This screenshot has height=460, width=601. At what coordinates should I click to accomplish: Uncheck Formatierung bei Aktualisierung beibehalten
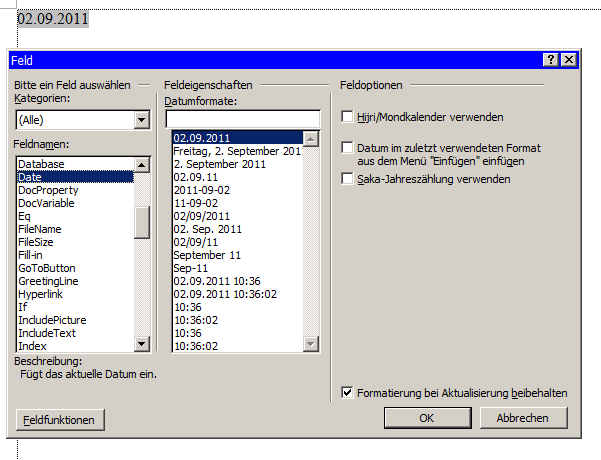348,393
